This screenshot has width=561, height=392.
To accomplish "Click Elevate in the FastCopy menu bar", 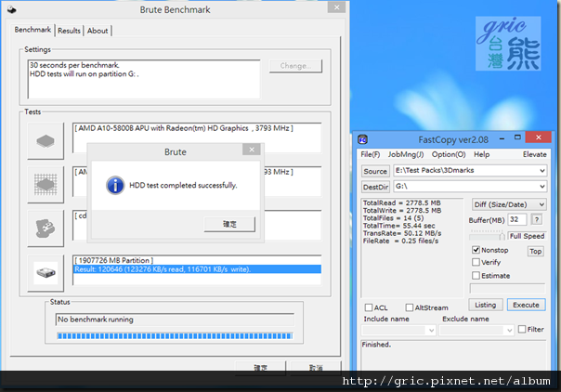I will 534,154.
